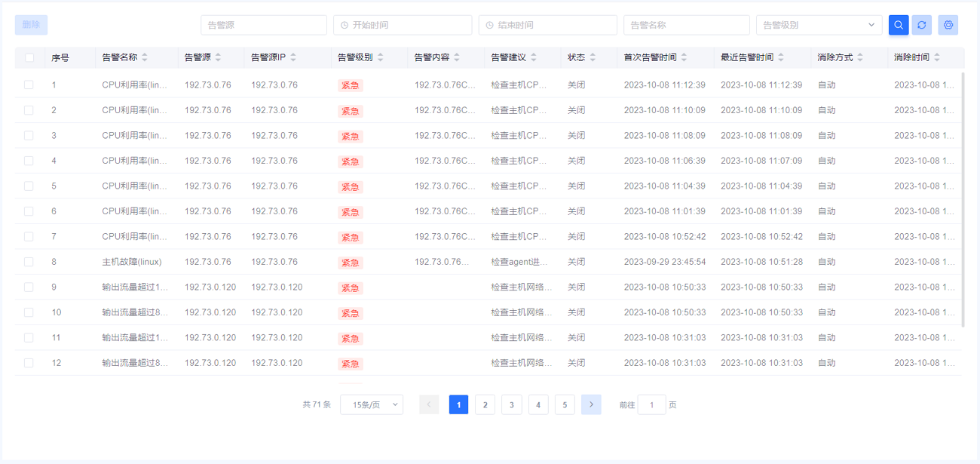Sort by 告警名称 column sort icon
This screenshot has width=980, height=464.
coord(145,57)
